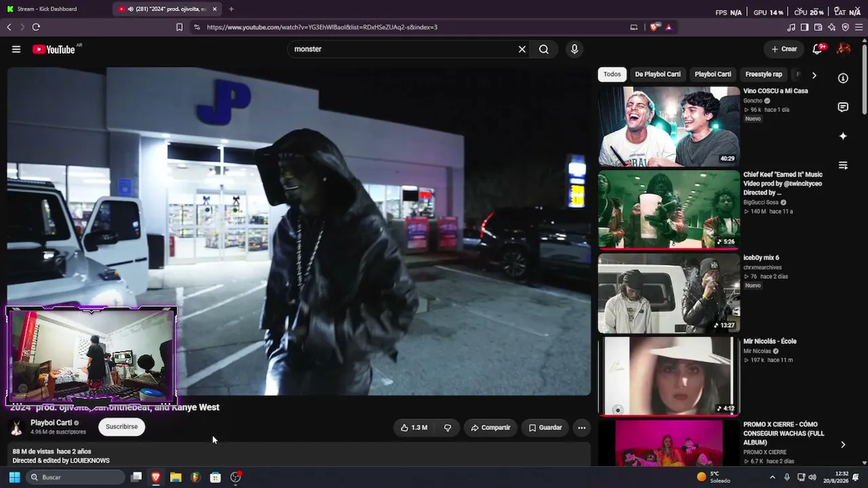Open the Playboi Carti channel name

point(51,423)
